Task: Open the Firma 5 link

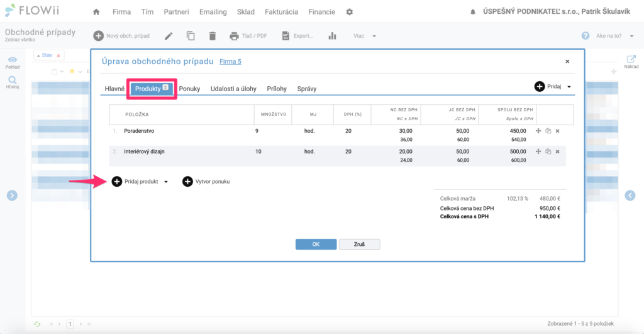Action: pos(230,62)
